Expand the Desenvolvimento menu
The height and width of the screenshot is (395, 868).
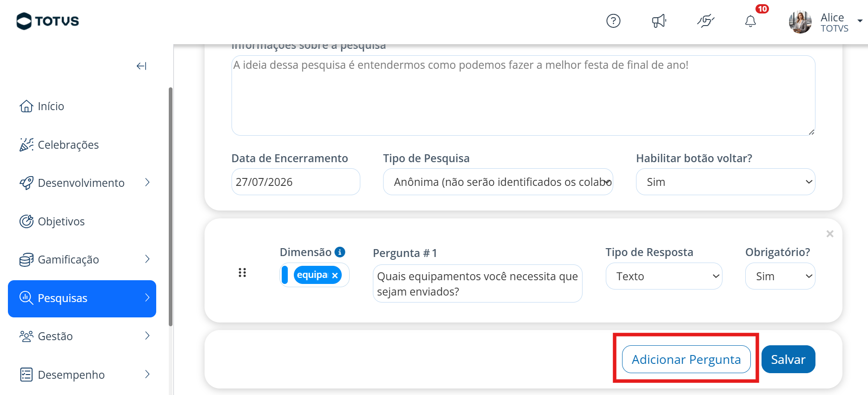[82, 183]
